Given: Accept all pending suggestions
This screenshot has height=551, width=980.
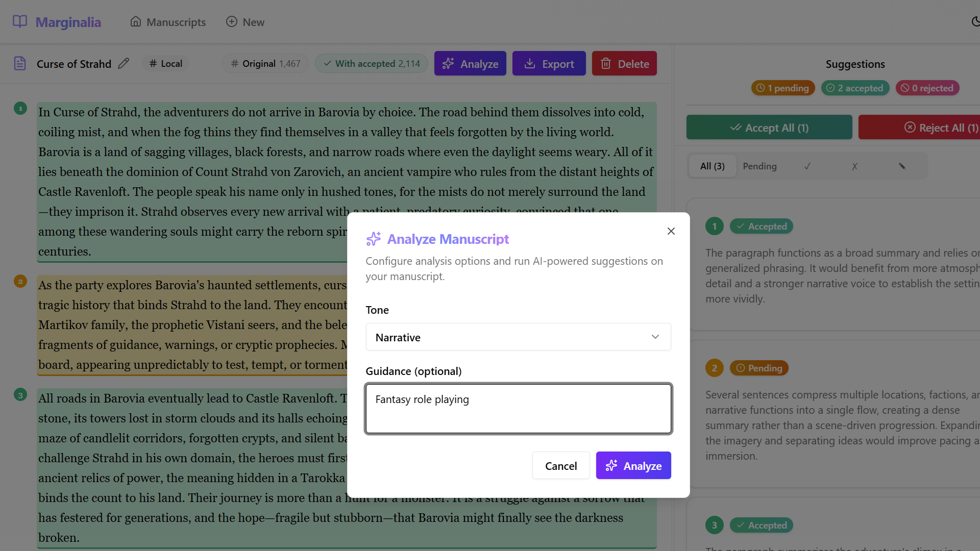Looking at the screenshot, I should coord(769,128).
